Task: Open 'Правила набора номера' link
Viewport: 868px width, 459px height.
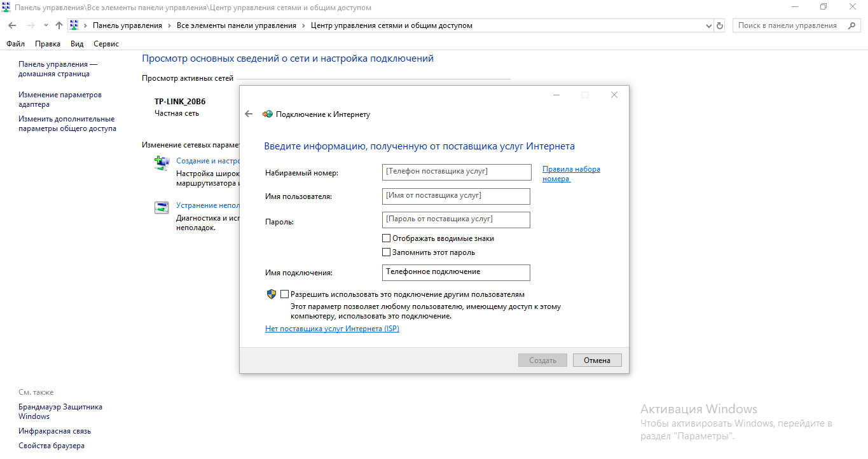Action: (571, 174)
